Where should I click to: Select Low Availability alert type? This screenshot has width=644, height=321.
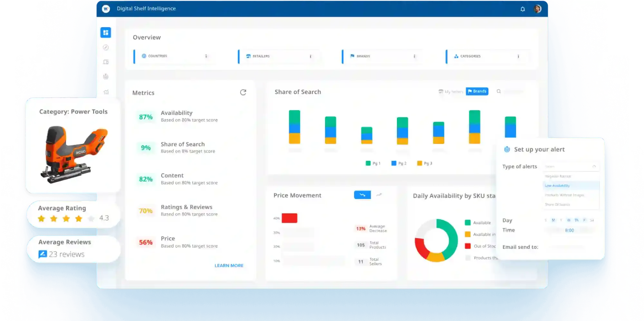click(x=557, y=186)
